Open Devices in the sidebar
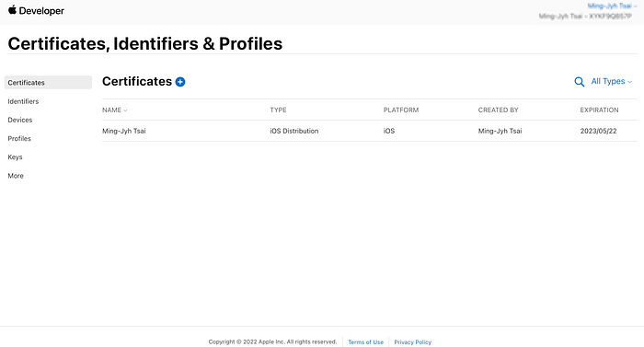Image resolution: width=644 pixels, height=347 pixels. click(x=19, y=120)
